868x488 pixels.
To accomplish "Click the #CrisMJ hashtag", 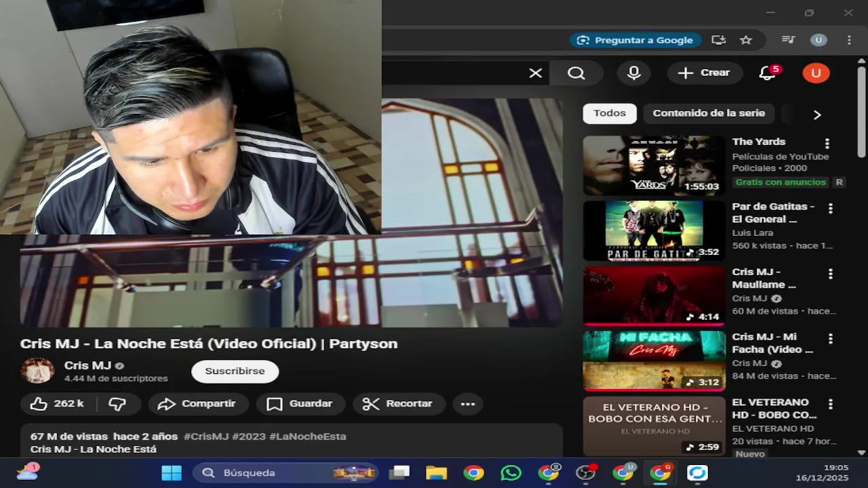I will click(206, 436).
